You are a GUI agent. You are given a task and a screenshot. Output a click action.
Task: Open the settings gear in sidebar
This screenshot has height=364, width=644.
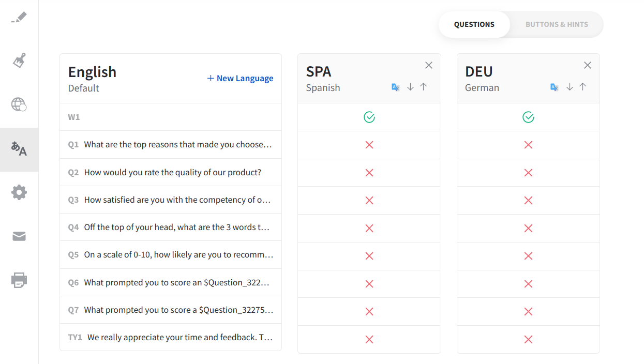(x=19, y=193)
